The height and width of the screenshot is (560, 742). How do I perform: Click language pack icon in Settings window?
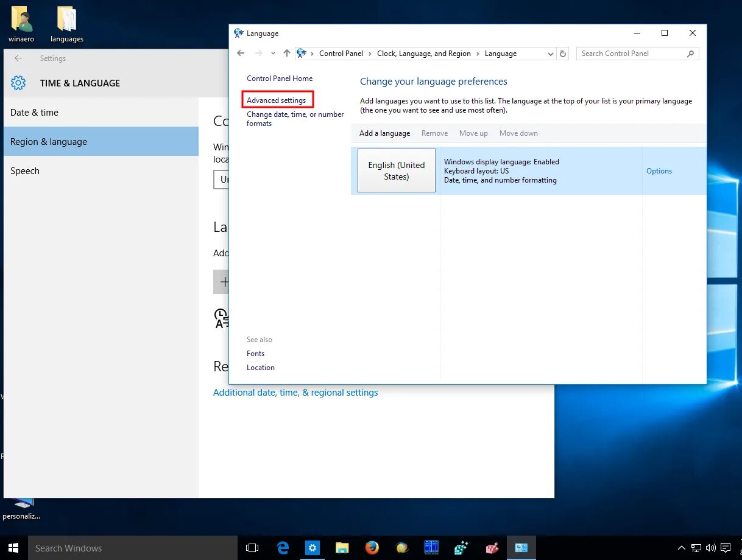point(221,318)
